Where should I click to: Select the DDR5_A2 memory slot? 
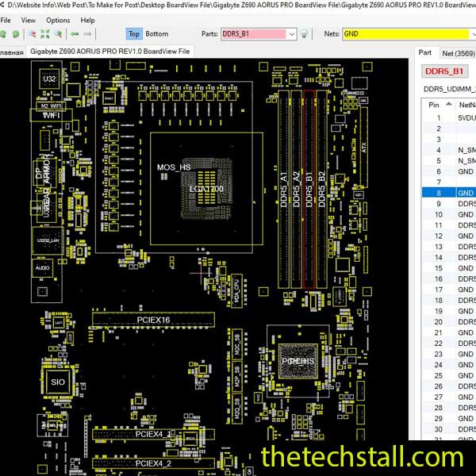tap(296, 190)
